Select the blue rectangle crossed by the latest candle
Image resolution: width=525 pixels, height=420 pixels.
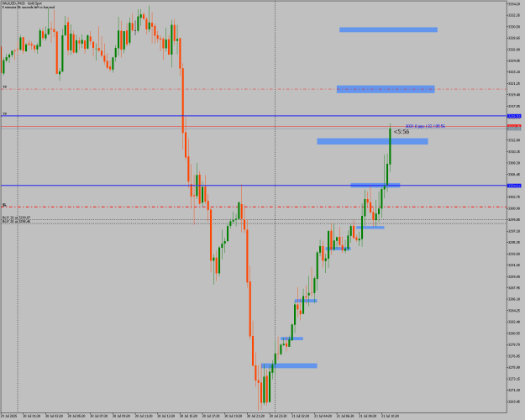pyautogui.click(x=372, y=141)
